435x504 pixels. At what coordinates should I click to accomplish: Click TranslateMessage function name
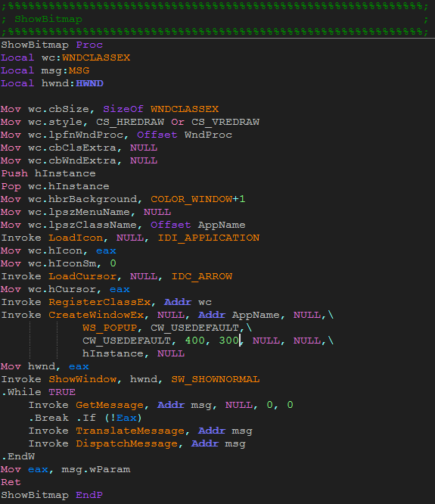130,431
